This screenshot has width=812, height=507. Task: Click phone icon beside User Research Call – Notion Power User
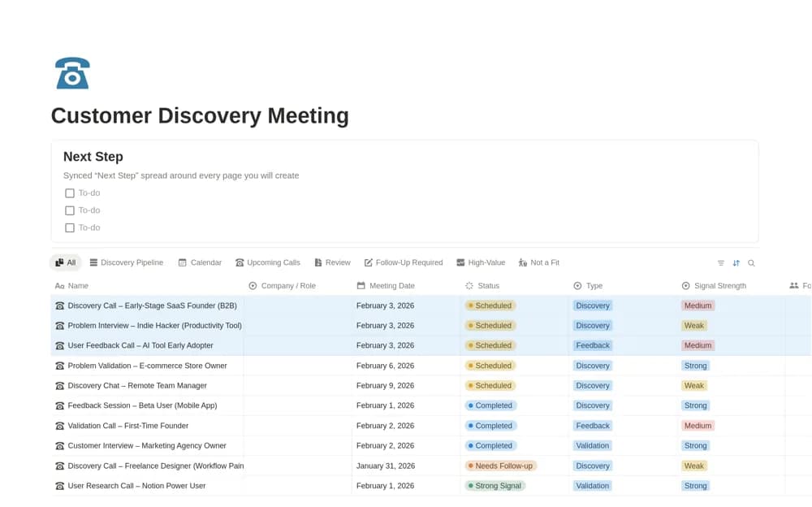coord(59,486)
